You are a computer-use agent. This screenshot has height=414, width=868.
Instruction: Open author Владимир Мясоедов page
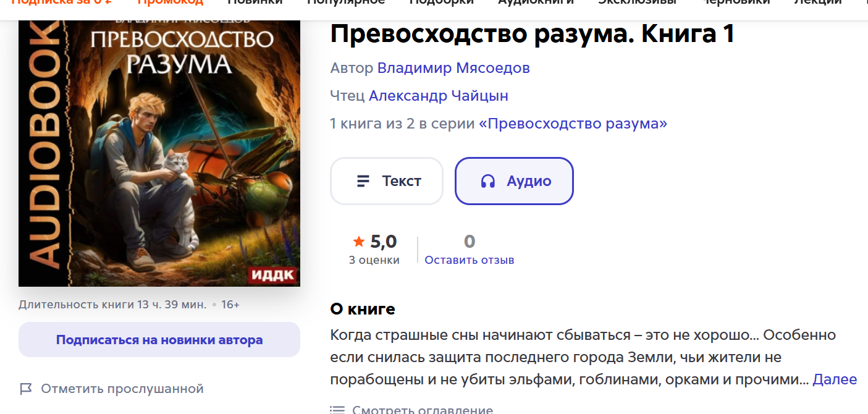(x=453, y=68)
